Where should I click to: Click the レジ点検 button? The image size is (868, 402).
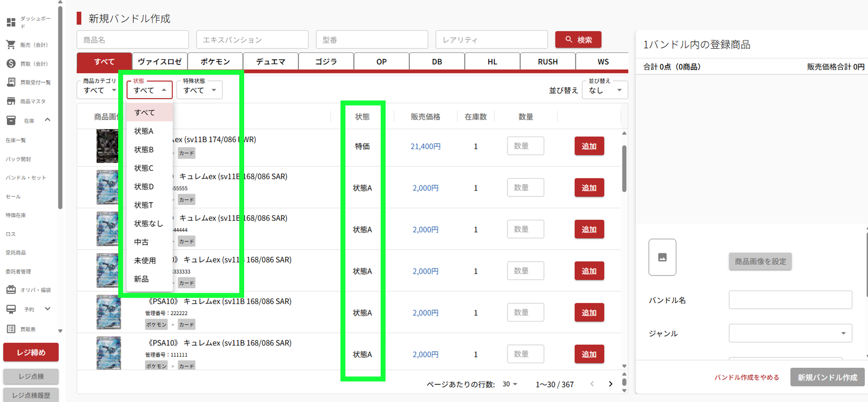[x=31, y=376]
